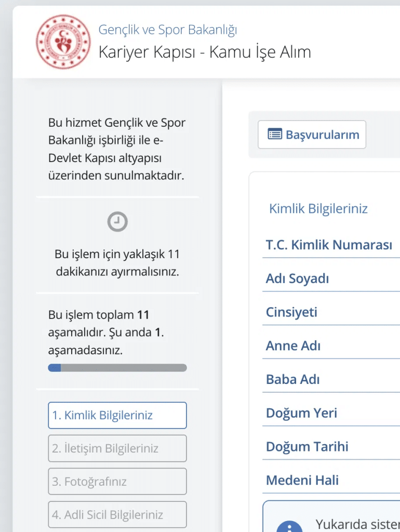Click the Anne Adı label

pyautogui.click(x=293, y=345)
